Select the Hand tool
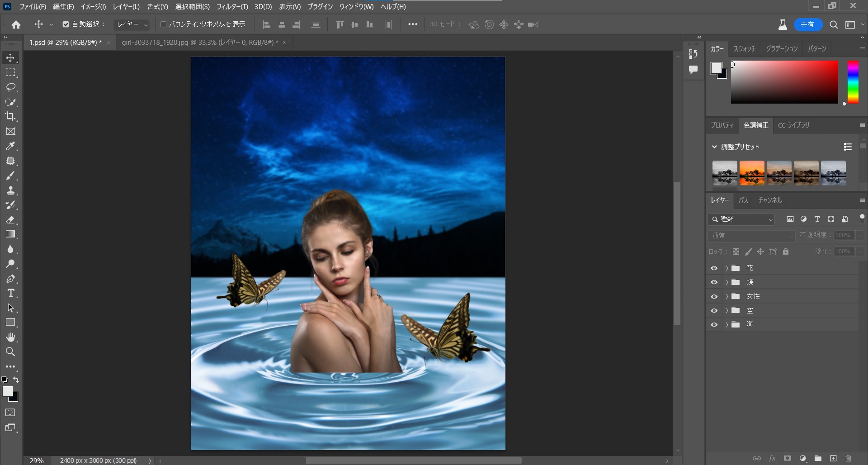The width and height of the screenshot is (868, 465). point(10,337)
